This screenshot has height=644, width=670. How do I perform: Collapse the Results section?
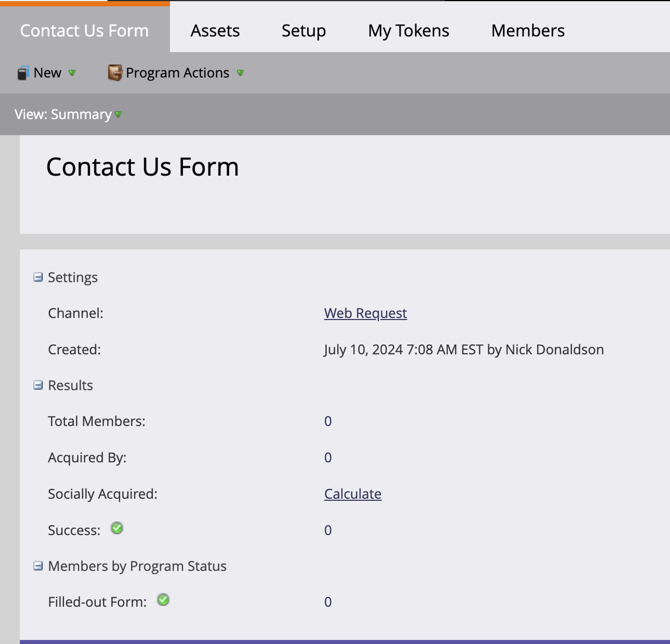click(x=38, y=385)
